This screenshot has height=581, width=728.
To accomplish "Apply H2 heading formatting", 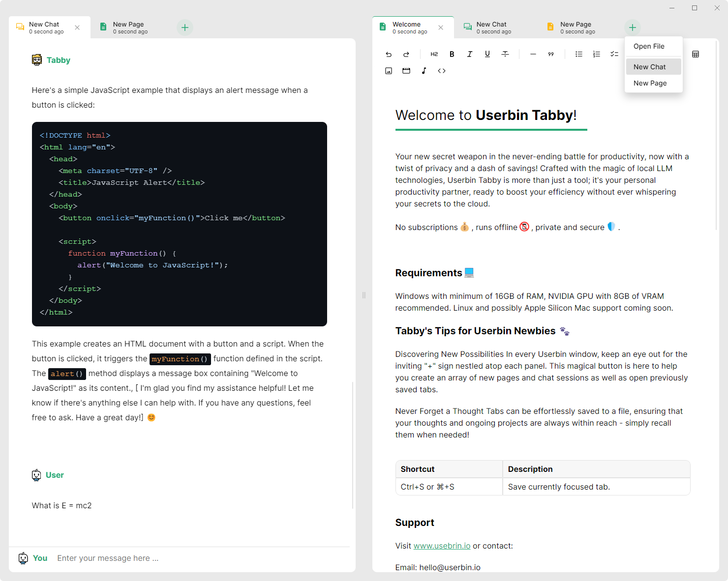I will click(x=434, y=54).
